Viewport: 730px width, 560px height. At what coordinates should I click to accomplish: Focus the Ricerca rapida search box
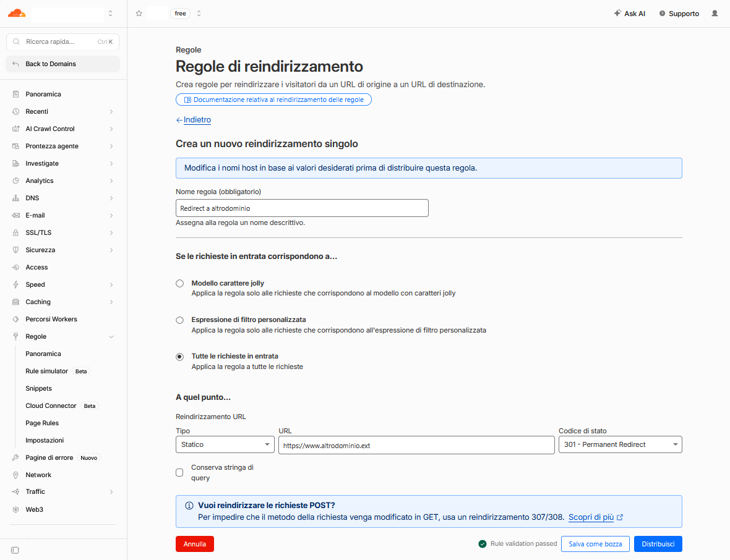pyautogui.click(x=63, y=42)
